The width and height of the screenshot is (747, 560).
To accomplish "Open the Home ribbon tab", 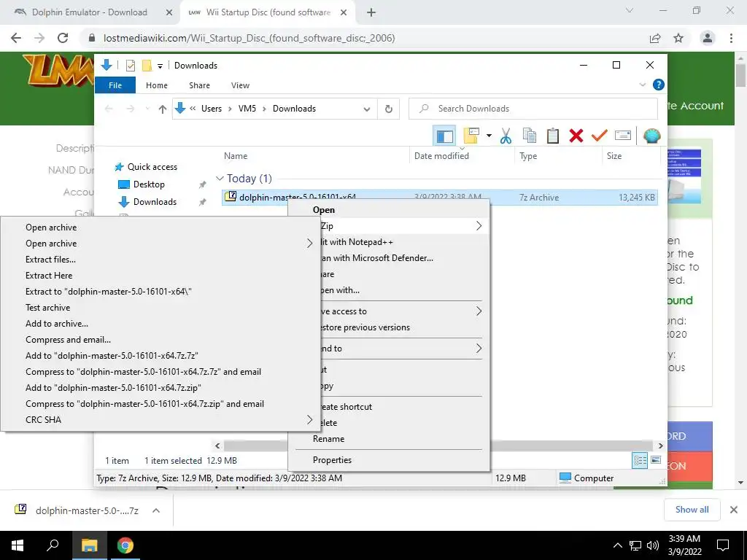I will coord(157,85).
